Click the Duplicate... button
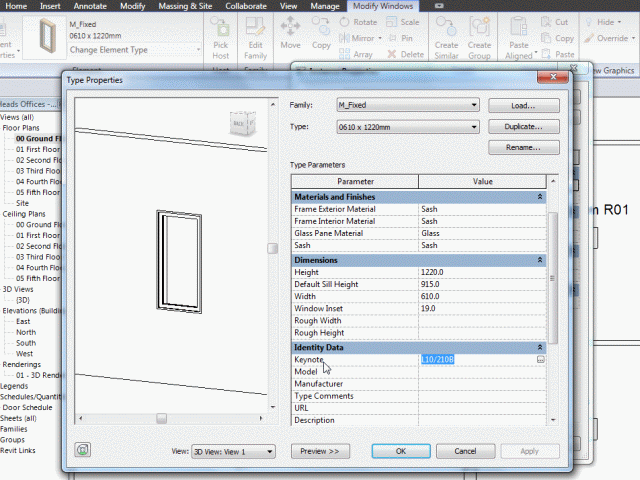Screen dimensions: 640x480 pyautogui.click(x=524, y=127)
